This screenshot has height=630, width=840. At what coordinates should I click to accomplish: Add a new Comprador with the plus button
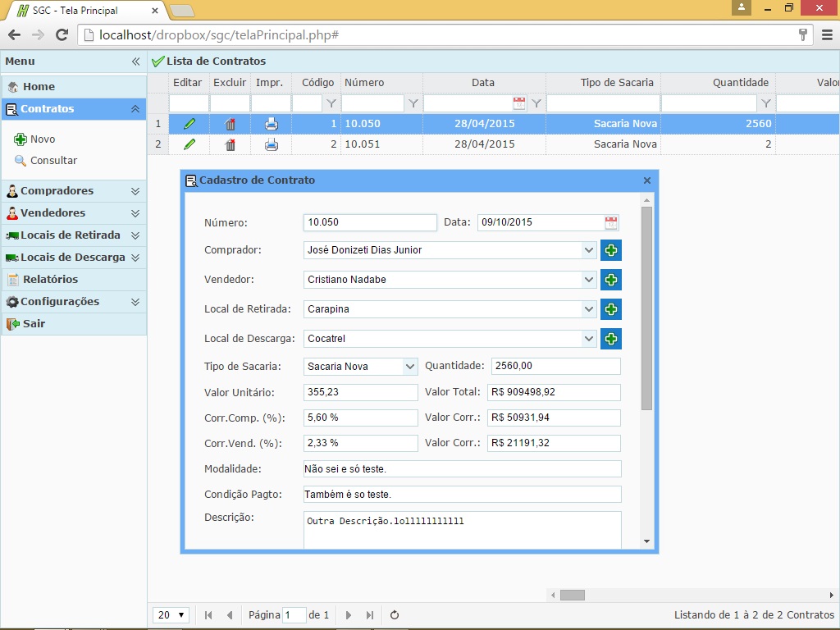tap(610, 250)
